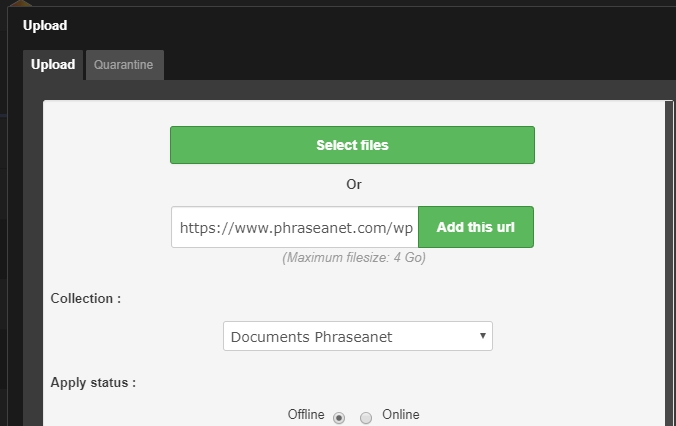Click the Online status label

coord(401,415)
